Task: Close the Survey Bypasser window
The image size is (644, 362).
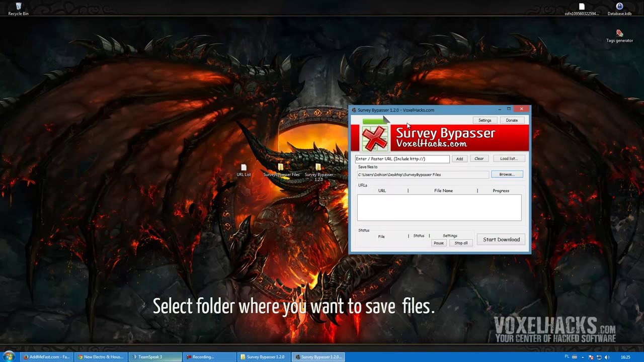Action: click(x=521, y=109)
